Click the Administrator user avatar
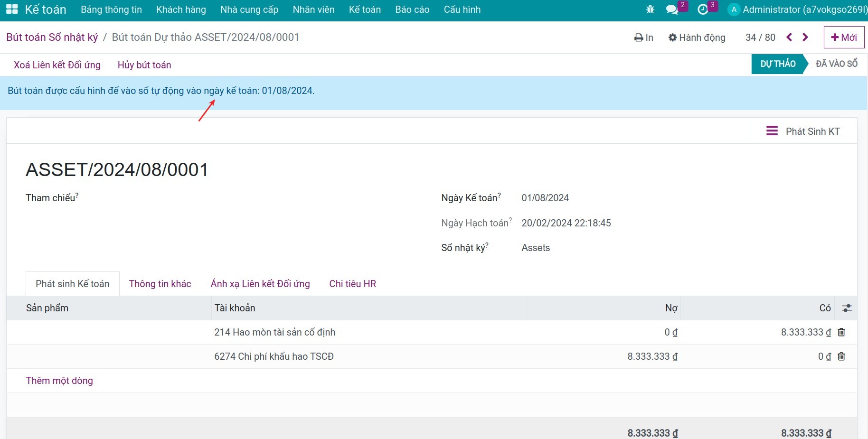This screenshot has height=439, width=868. click(x=734, y=9)
